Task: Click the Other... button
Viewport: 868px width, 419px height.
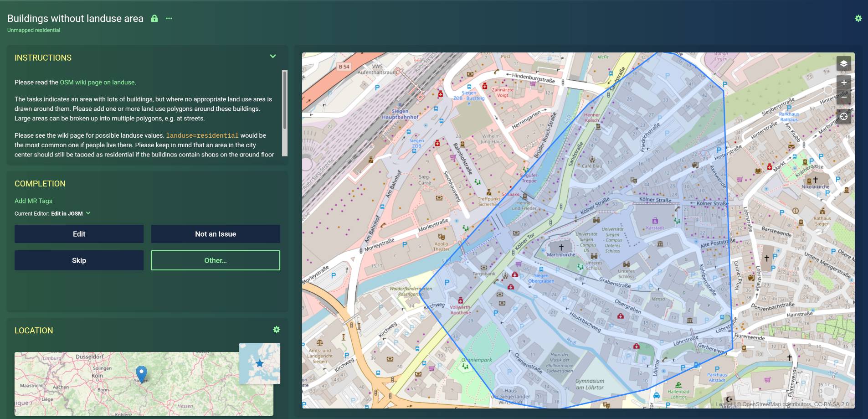Action: tap(216, 260)
